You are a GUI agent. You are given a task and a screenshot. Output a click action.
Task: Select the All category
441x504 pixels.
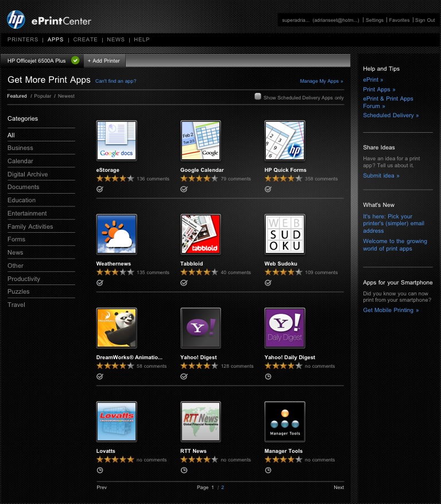click(11, 135)
